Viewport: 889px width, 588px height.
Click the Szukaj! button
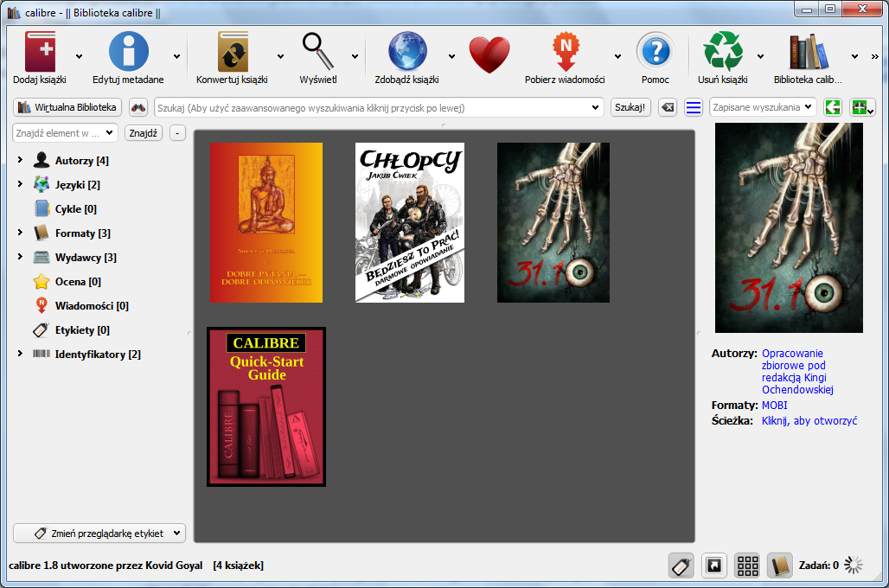click(x=630, y=107)
